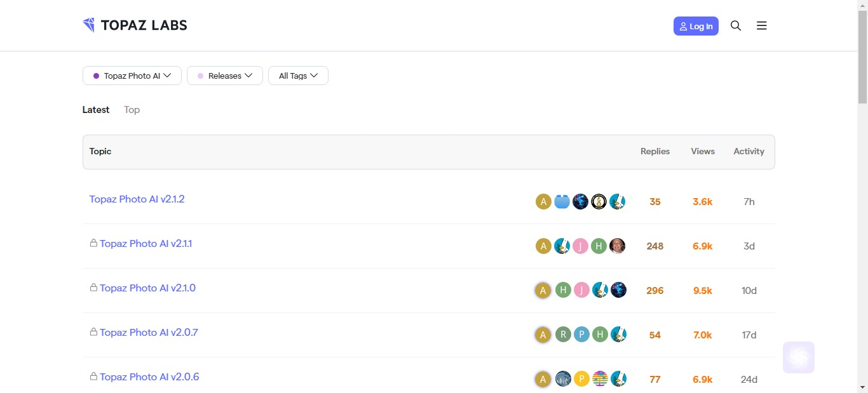The height and width of the screenshot is (393, 868).
Task: Click the scrollbar up arrow
Action: coord(862,5)
